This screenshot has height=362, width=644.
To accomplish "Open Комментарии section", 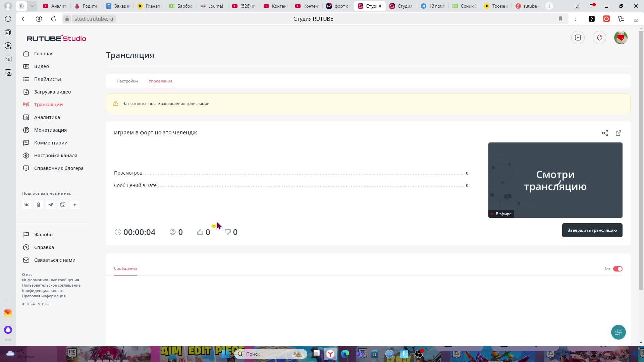I will (x=45, y=143).
